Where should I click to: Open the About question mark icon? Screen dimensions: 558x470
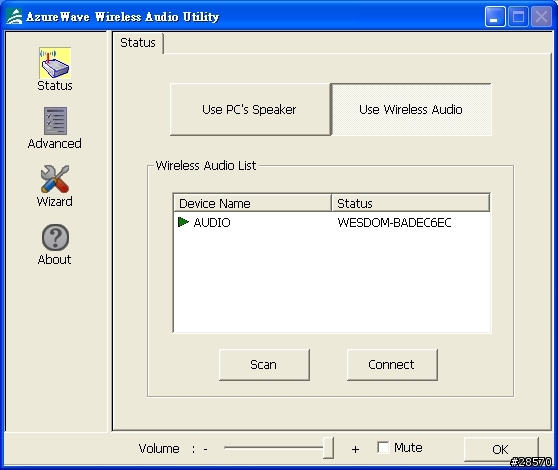pos(55,237)
